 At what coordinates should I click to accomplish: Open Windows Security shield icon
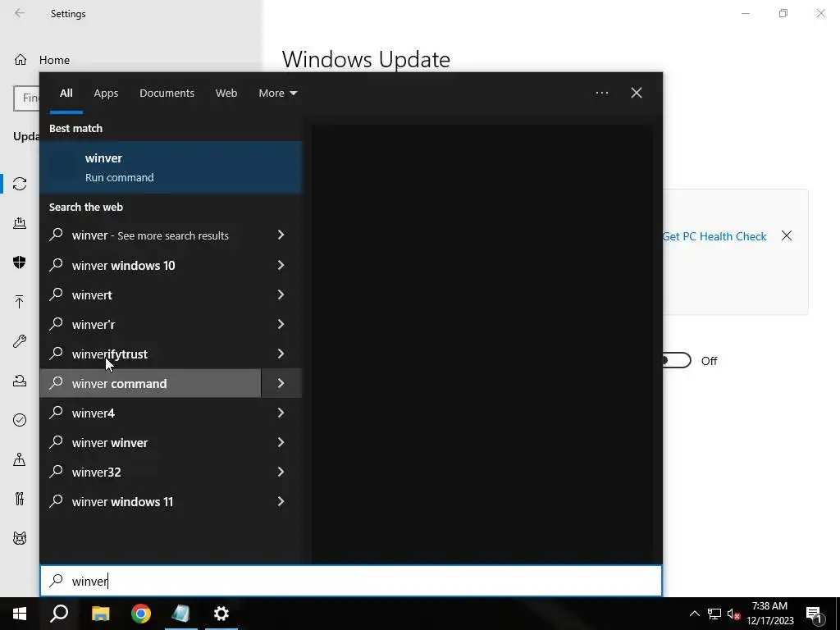click(20, 262)
